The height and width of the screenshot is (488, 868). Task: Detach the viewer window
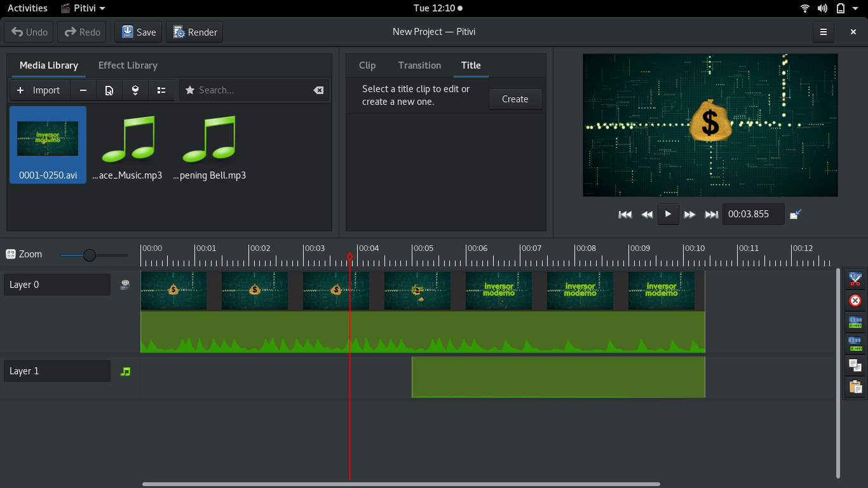tap(796, 214)
